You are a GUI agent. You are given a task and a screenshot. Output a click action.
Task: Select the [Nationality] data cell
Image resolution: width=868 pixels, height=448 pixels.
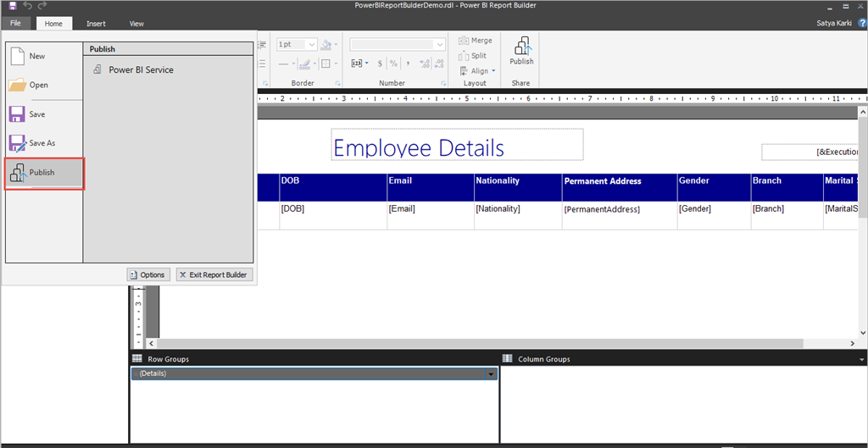pos(518,215)
